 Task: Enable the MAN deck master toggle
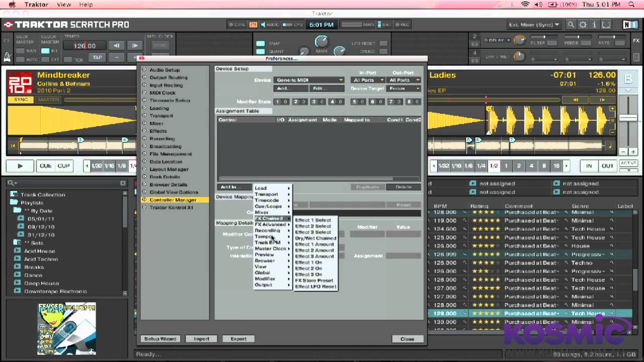point(20,51)
